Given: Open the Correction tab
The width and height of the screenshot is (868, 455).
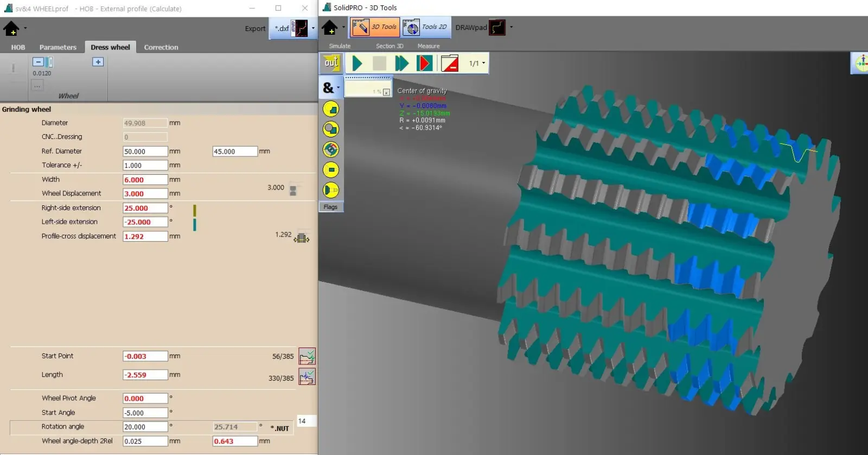Looking at the screenshot, I should (x=161, y=47).
